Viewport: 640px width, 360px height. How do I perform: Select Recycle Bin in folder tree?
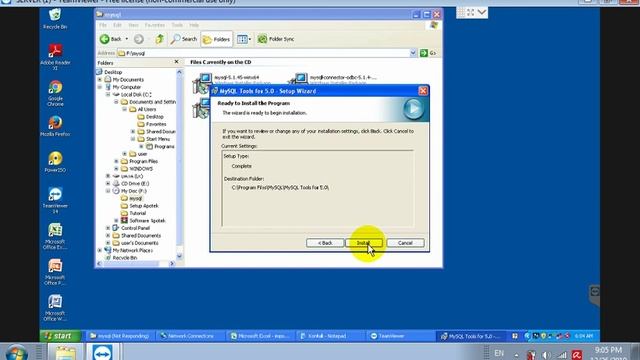pyautogui.click(x=124, y=258)
